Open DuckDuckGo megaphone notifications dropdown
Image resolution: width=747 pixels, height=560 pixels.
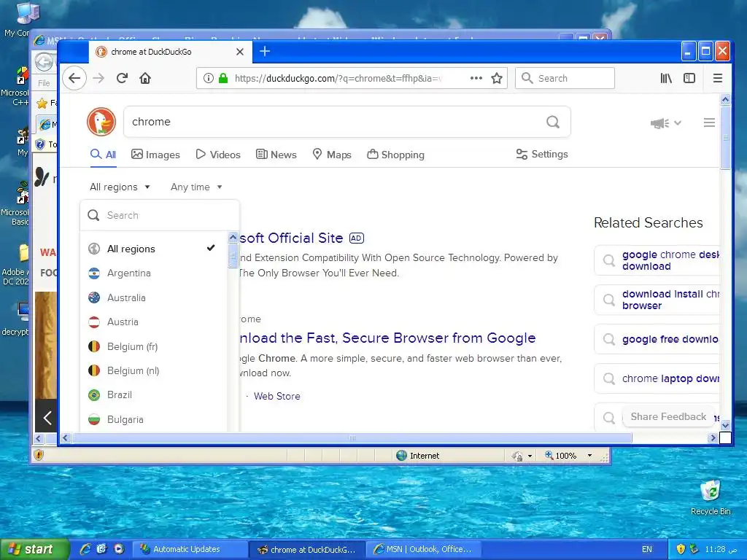point(665,123)
